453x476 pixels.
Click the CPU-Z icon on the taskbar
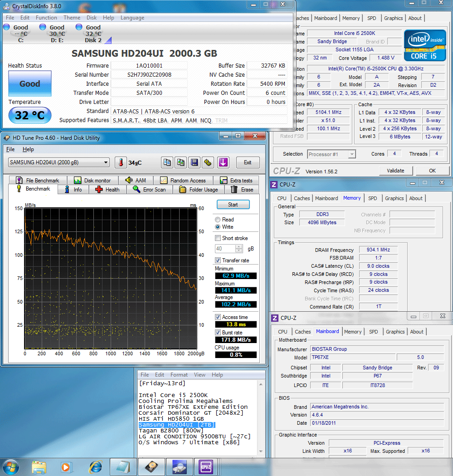point(206,467)
